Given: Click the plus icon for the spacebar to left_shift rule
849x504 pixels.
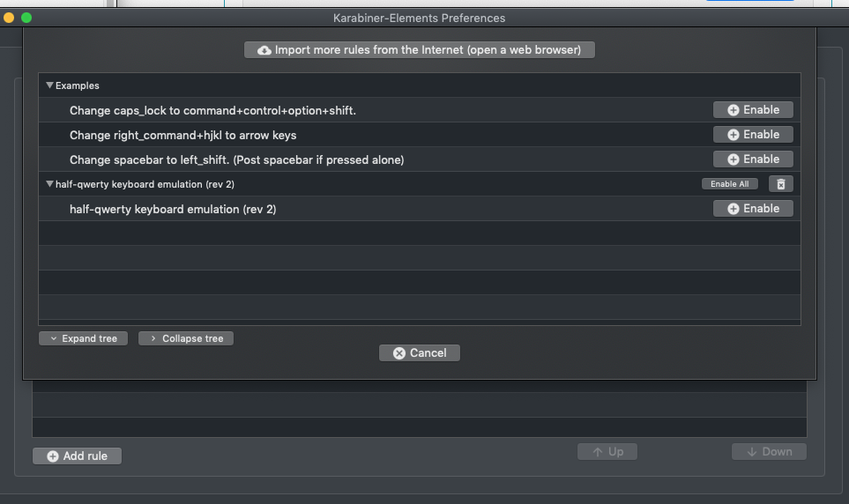Looking at the screenshot, I should pyautogui.click(x=734, y=159).
